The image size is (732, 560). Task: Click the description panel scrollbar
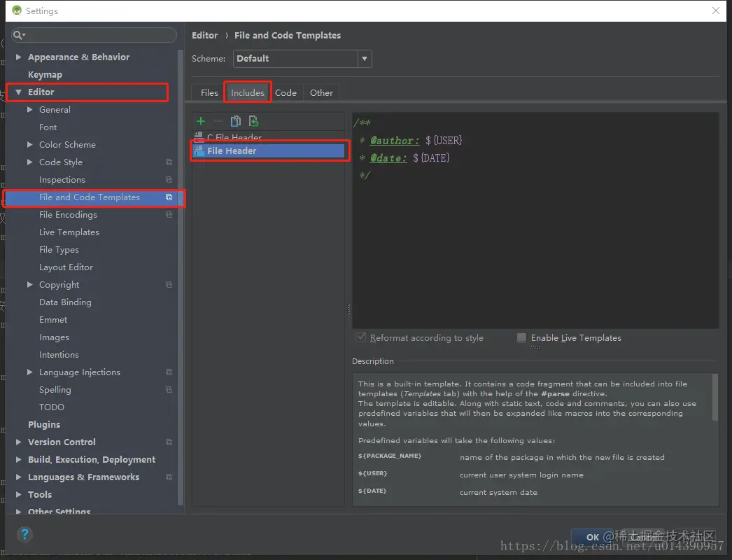pos(715,398)
